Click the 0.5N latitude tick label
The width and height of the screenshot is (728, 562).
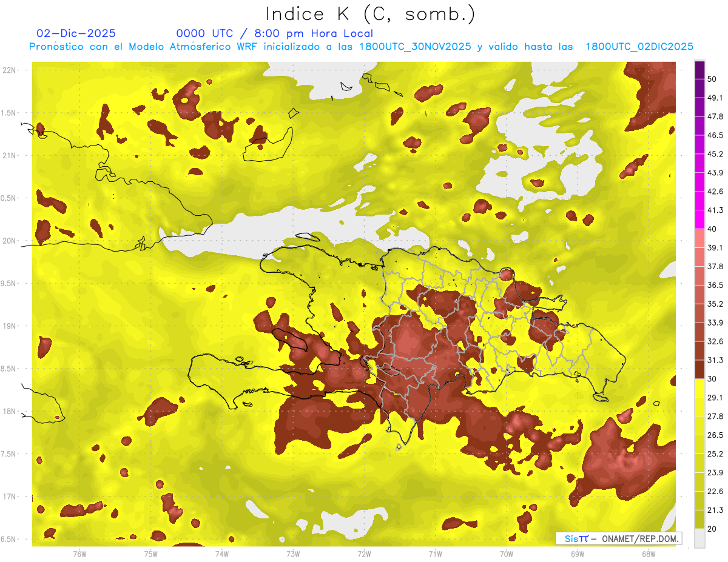click(9, 198)
